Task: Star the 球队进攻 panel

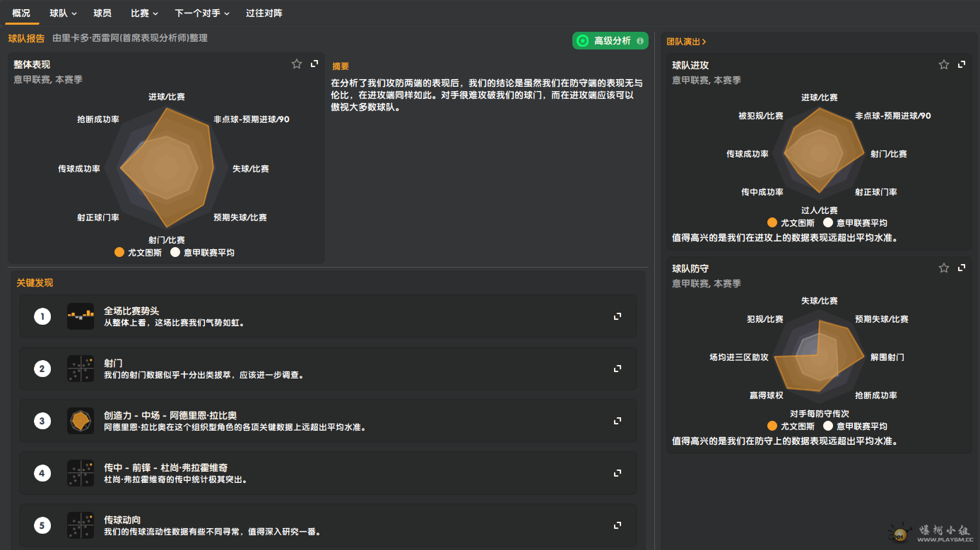Action: point(944,65)
